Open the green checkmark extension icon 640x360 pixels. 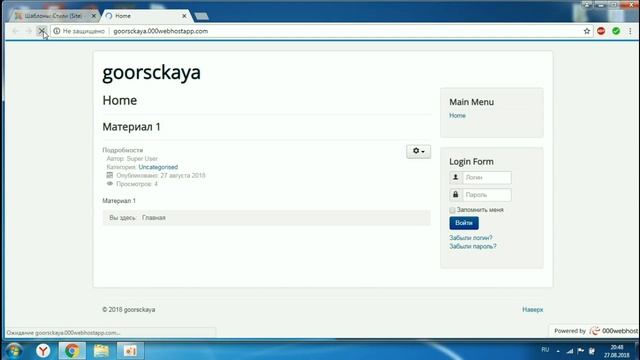(x=616, y=31)
